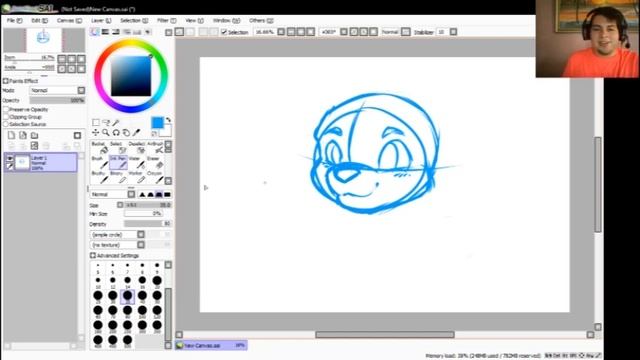Viewport: 640px width, 360px height.
Task: Show the RGB slider panel icon
Action: click(x=105, y=32)
